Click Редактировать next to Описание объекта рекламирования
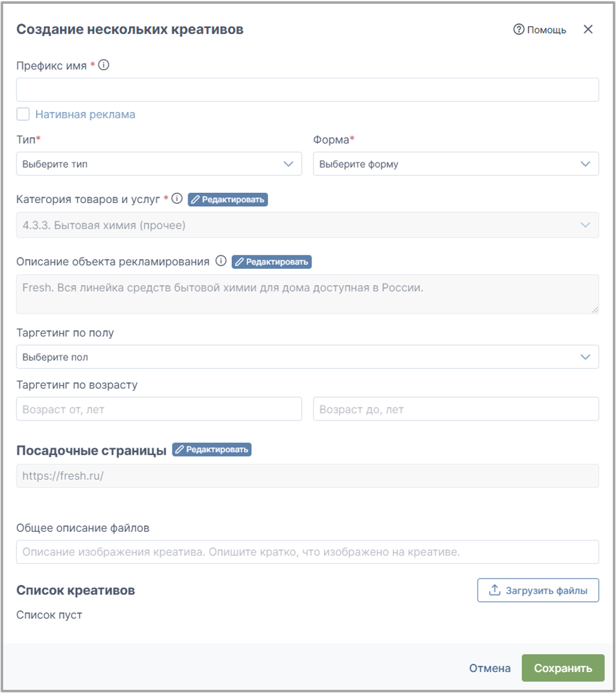The image size is (616, 693). click(272, 262)
